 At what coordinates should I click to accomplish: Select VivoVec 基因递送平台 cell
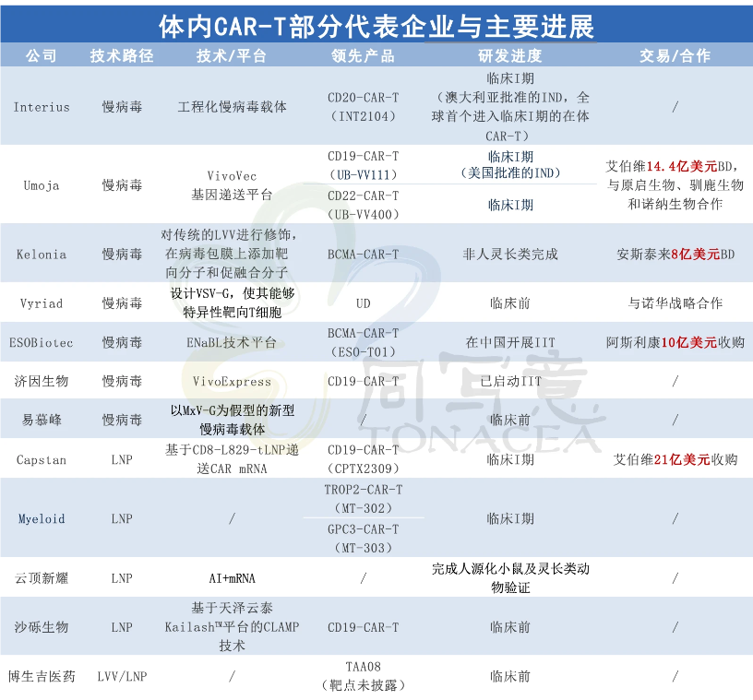click(232, 185)
